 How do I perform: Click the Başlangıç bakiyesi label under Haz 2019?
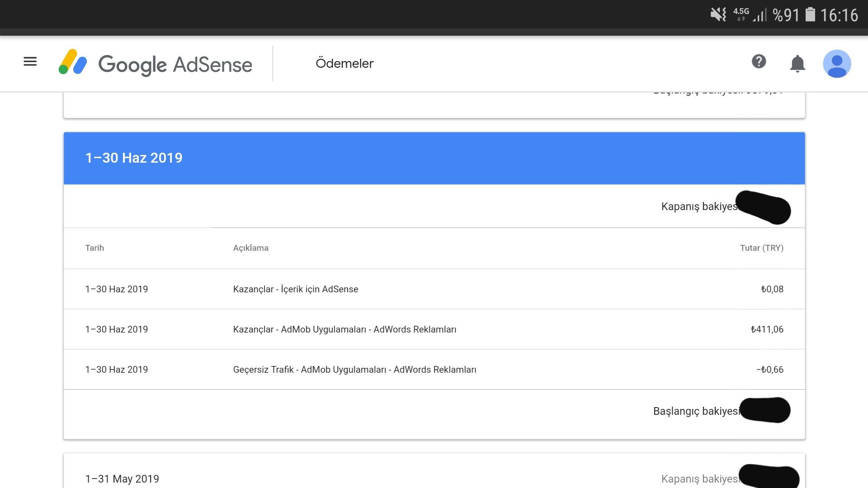696,411
